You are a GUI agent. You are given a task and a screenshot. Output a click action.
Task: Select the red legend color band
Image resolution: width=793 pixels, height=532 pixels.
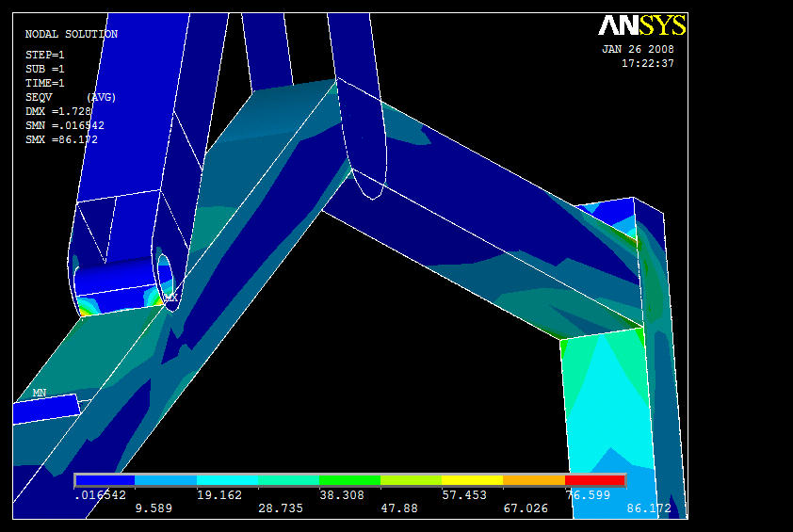point(595,480)
